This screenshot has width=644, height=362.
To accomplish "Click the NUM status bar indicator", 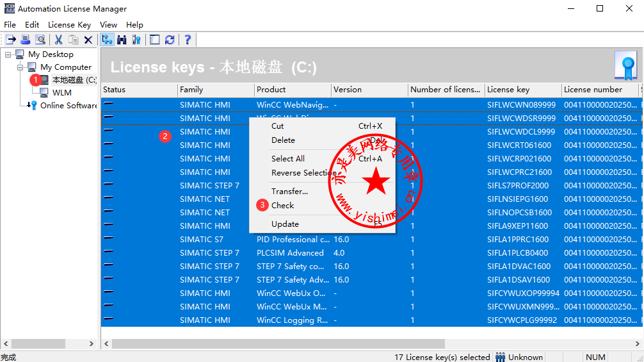I will [595, 357].
